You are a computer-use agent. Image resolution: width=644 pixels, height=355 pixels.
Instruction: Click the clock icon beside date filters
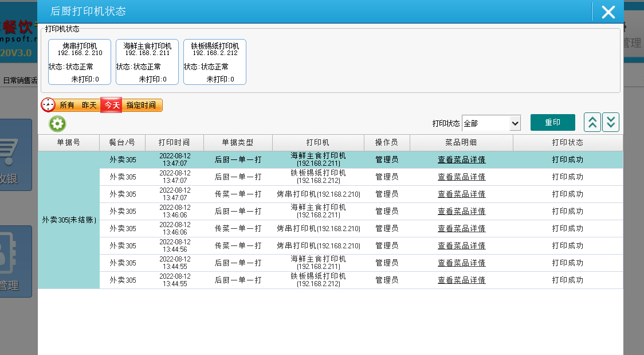[48, 105]
